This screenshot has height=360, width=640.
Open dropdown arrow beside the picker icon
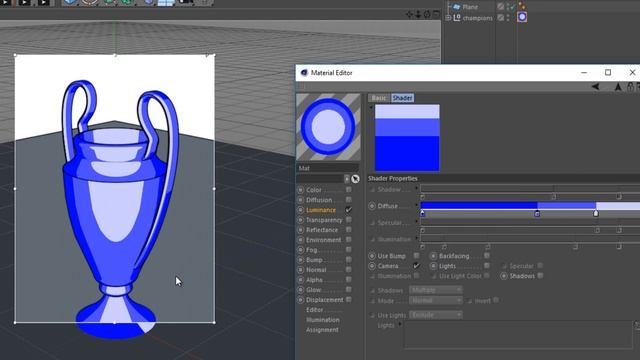tap(347, 179)
